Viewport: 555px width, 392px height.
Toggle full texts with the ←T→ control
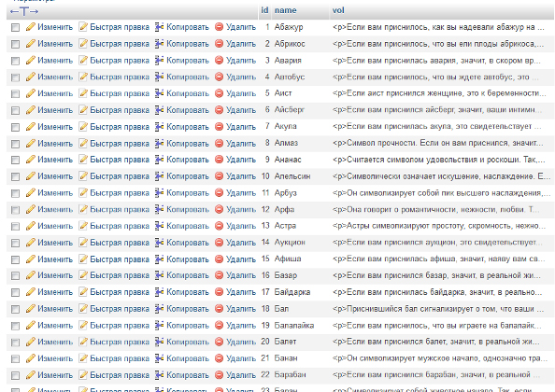[24, 11]
